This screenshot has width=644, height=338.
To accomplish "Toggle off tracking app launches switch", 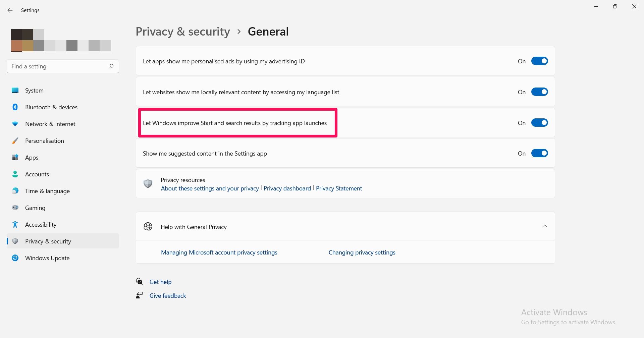I will click(539, 123).
